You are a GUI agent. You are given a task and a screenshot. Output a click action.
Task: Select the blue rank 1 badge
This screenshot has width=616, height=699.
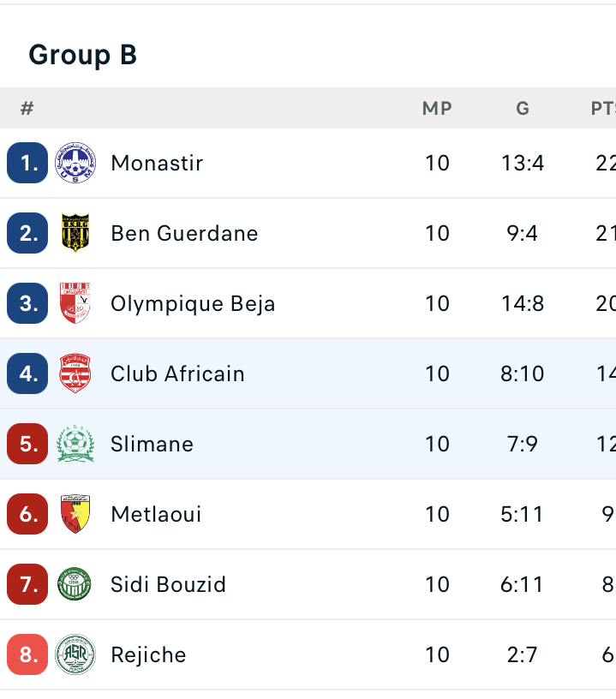point(27,163)
